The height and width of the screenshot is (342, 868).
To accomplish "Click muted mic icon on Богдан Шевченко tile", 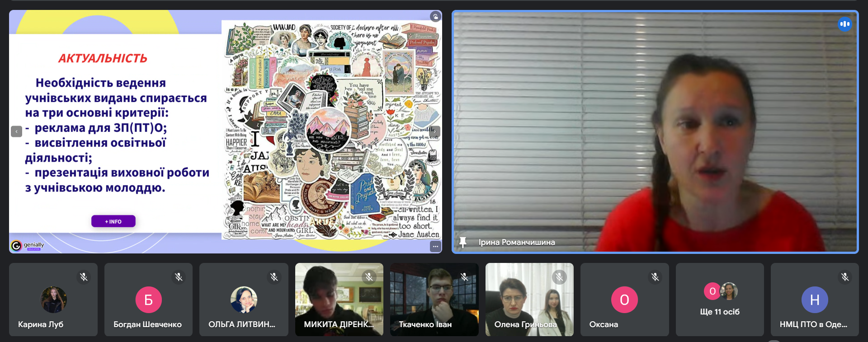I will (x=179, y=277).
